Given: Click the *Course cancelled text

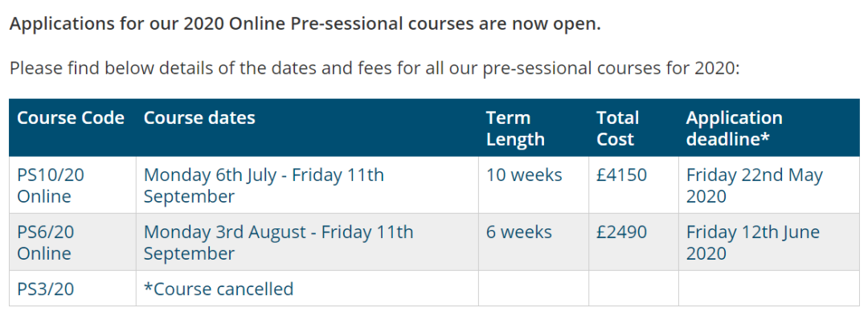Looking at the screenshot, I should click(x=219, y=289).
